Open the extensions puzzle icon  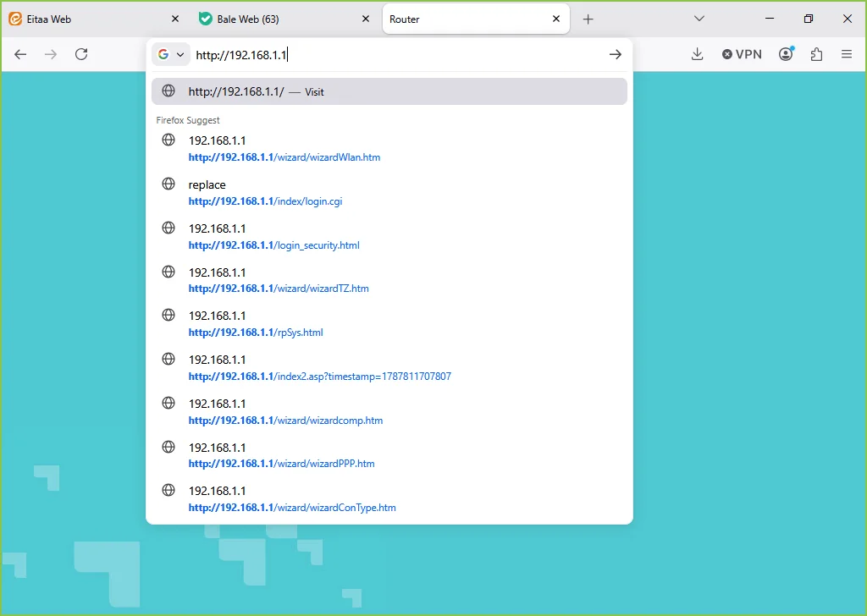(x=817, y=54)
